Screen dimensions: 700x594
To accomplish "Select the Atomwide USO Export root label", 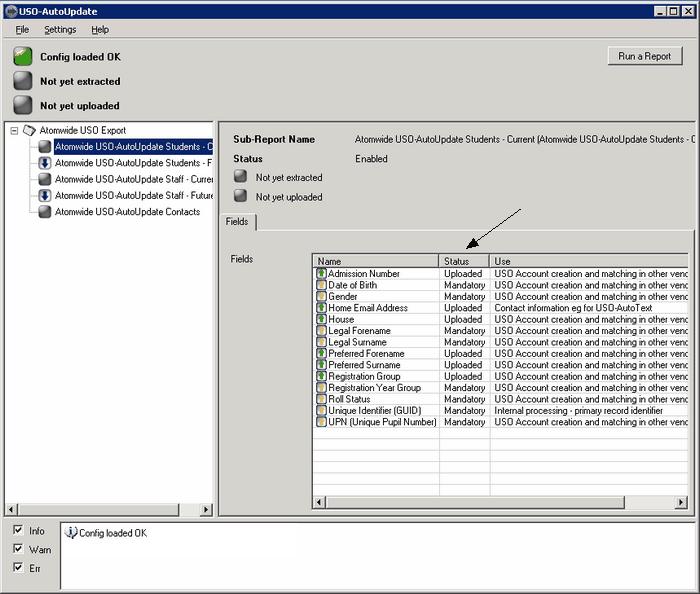I will (x=83, y=130).
